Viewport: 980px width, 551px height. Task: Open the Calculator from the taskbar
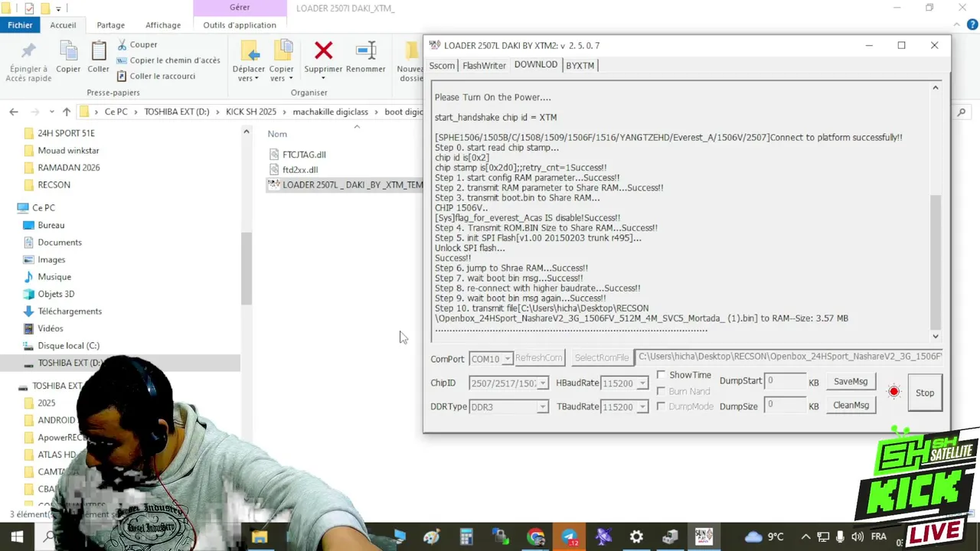466,537
